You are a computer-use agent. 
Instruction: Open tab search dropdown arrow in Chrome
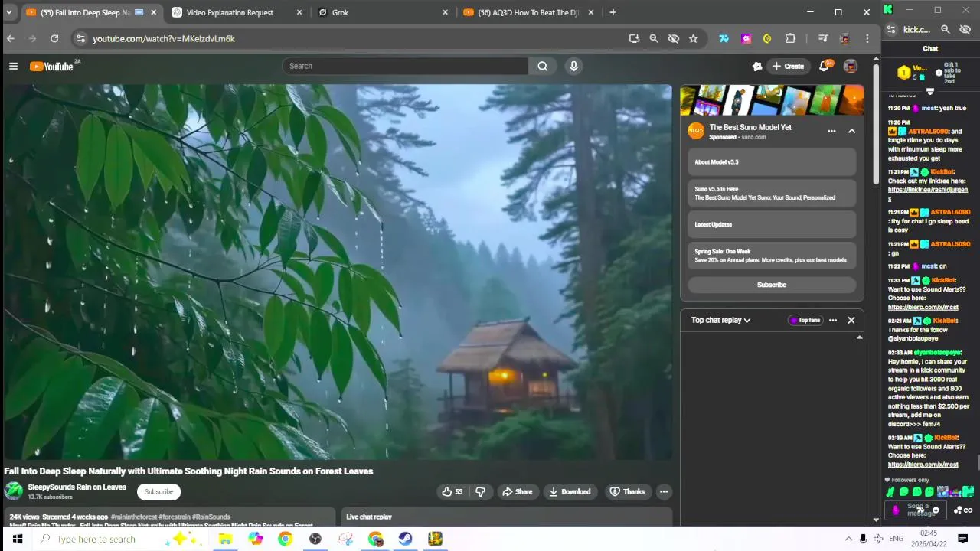[x=9, y=12]
